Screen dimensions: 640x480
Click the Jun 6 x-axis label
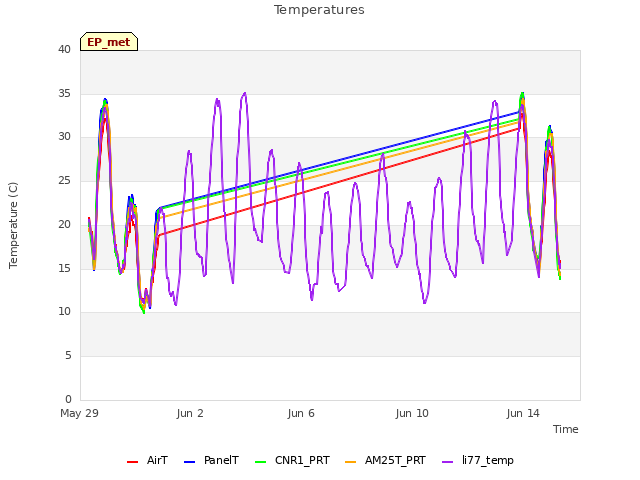click(x=301, y=413)
